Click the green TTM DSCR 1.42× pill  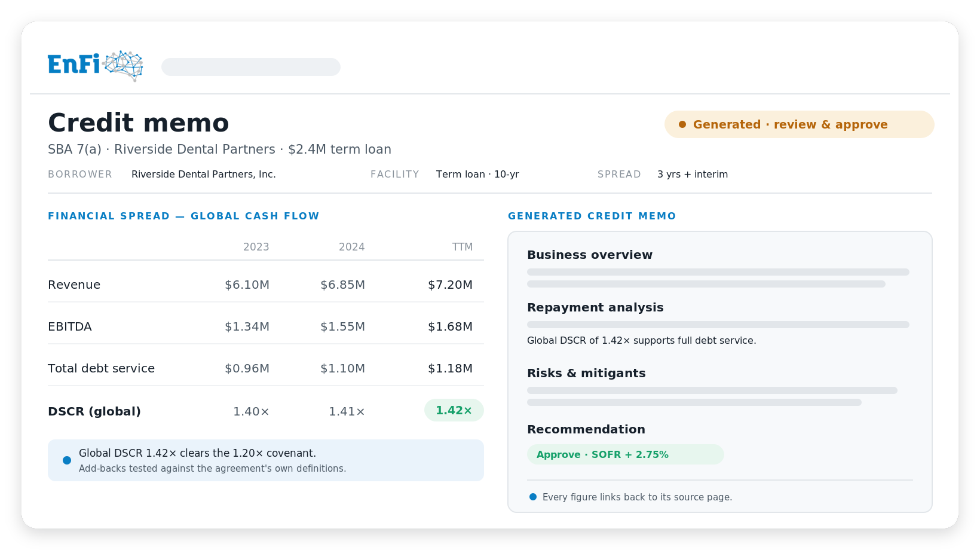pos(454,410)
